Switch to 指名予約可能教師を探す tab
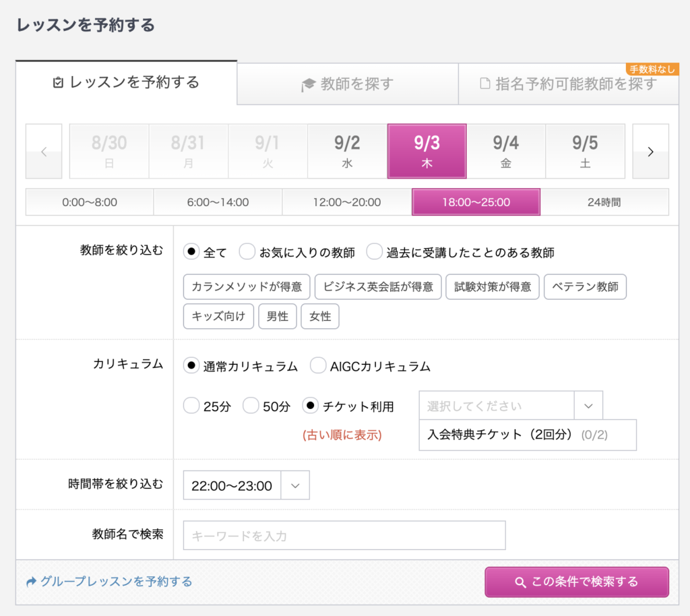The width and height of the screenshot is (690, 616). point(569,84)
